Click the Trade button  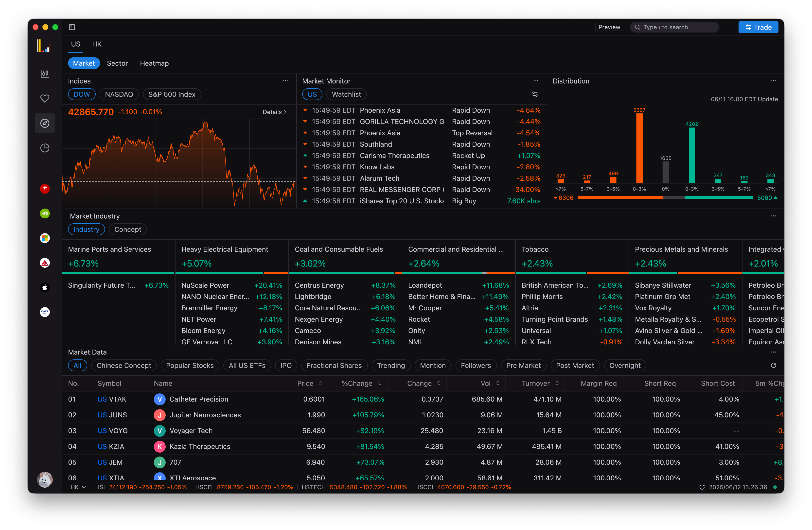click(758, 27)
